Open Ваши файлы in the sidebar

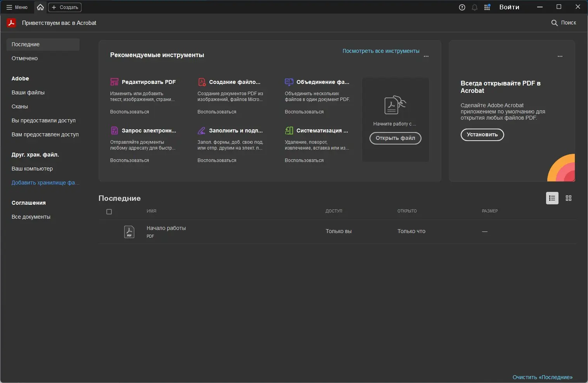click(28, 92)
